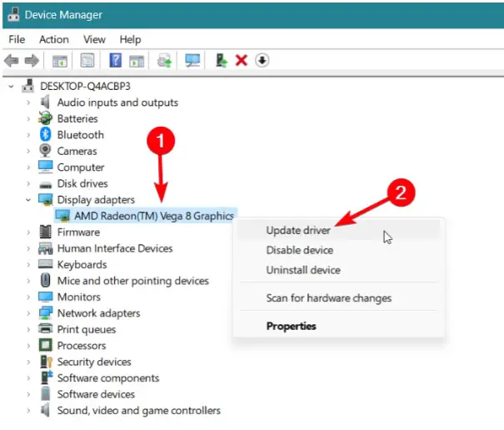Select the DESKTOP-Q4ACBP3 computer name
504x430 pixels.
pos(85,86)
